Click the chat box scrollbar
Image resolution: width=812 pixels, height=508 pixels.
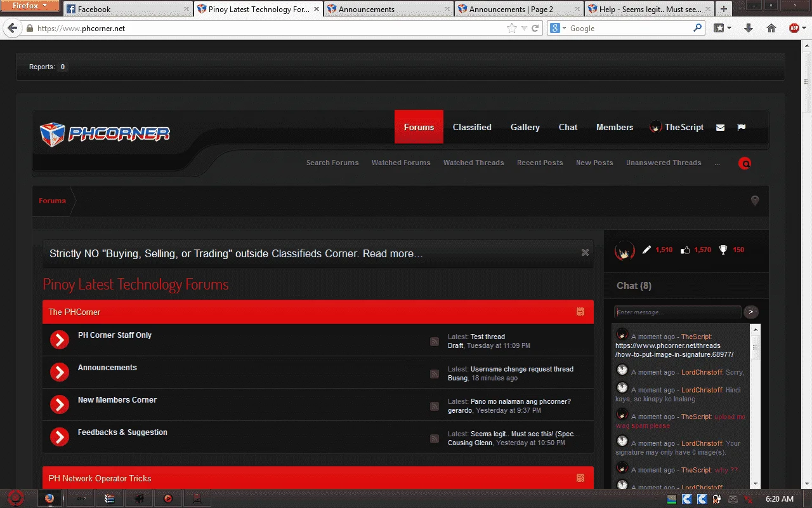click(x=755, y=406)
